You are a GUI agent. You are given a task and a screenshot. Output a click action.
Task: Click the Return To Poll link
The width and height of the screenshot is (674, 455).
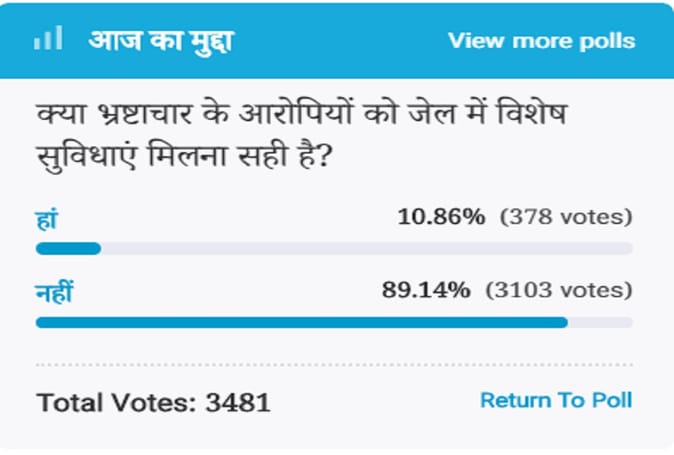click(556, 400)
